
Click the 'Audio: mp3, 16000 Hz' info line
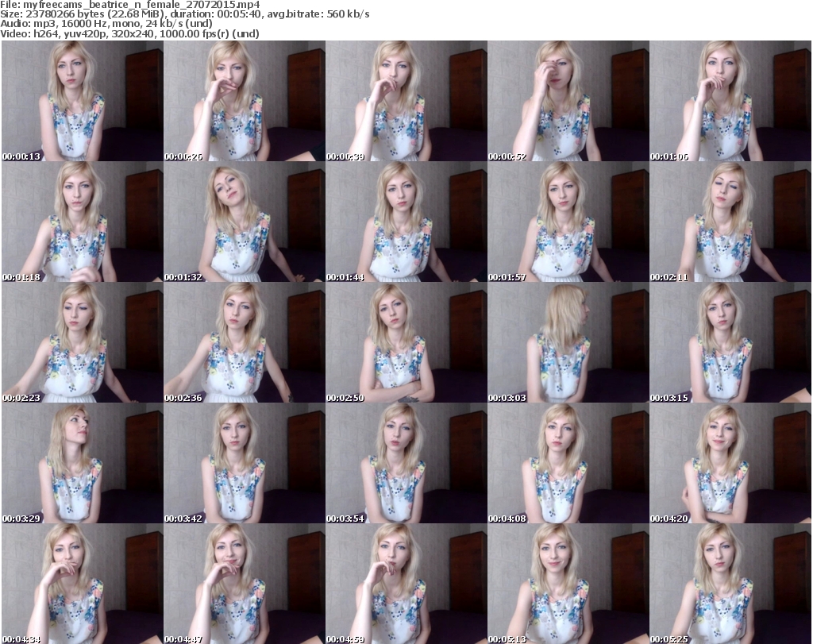(106, 24)
